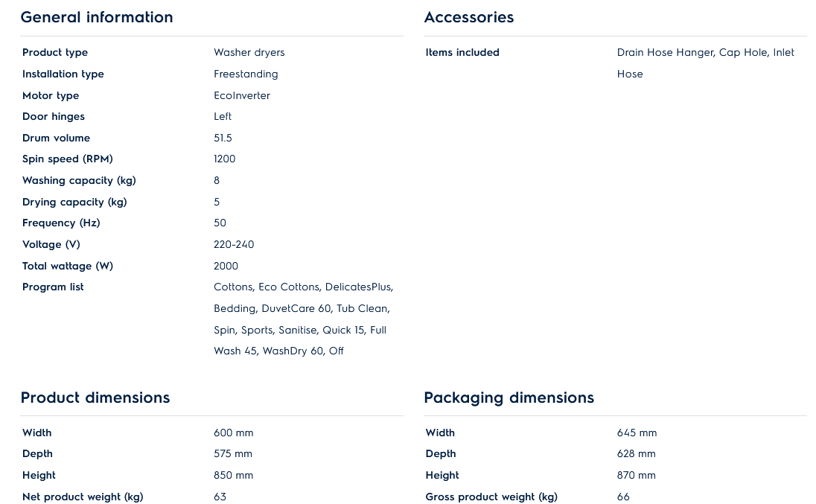This screenshot has width=816, height=504.
Task: Click the Accessories section heading
Action: [x=468, y=17]
